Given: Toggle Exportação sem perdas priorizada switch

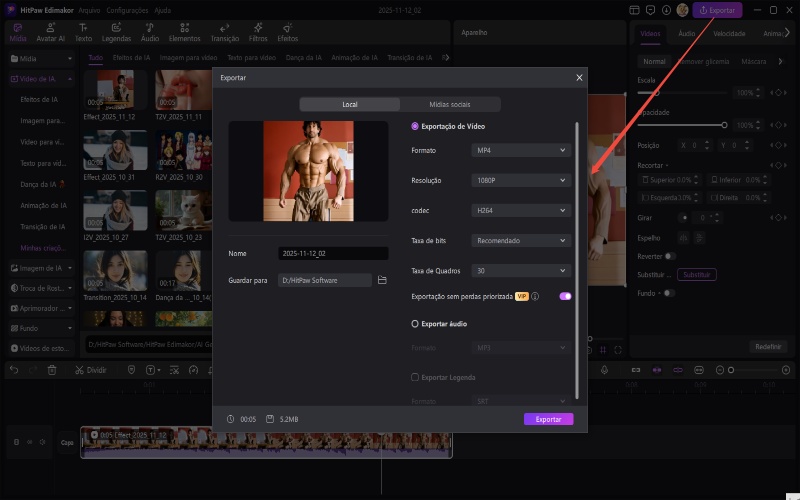Looking at the screenshot, I should [x=565, y=297].
